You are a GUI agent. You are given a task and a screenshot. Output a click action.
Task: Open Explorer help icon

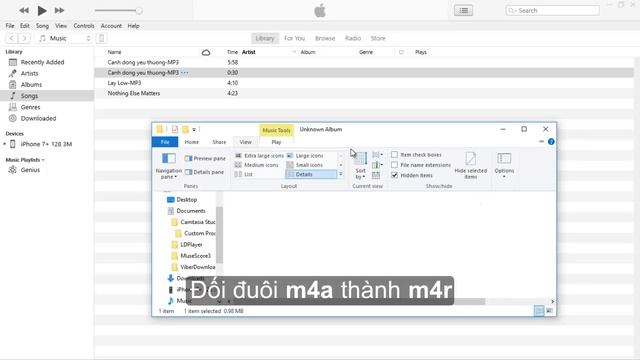tap(551, 142)
